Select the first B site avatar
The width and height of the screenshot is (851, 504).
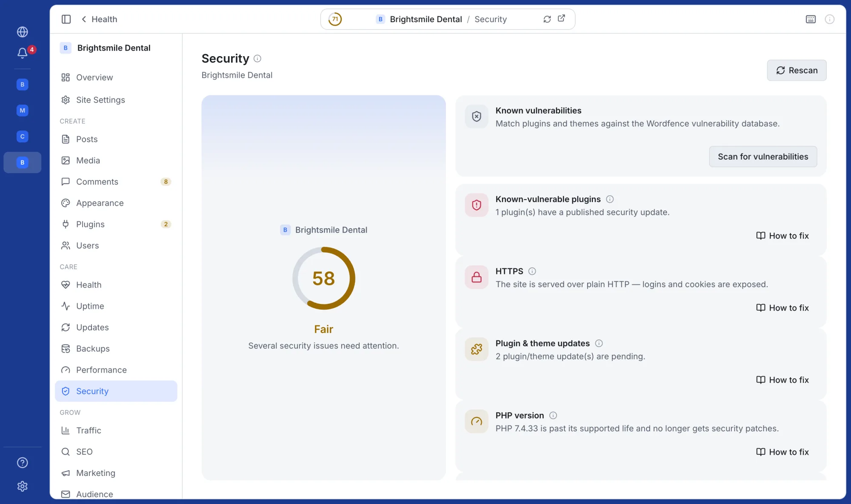coord(23,84)
